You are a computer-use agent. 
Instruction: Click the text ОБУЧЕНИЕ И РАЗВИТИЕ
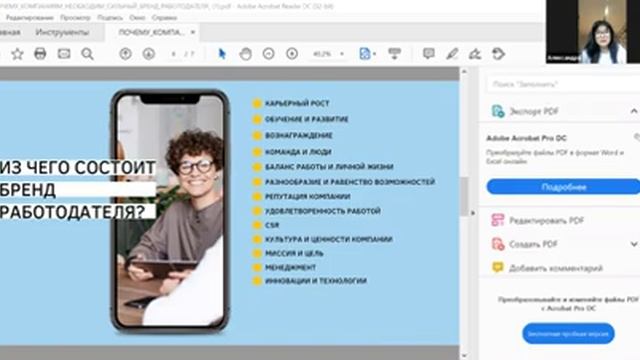point(307,120)
